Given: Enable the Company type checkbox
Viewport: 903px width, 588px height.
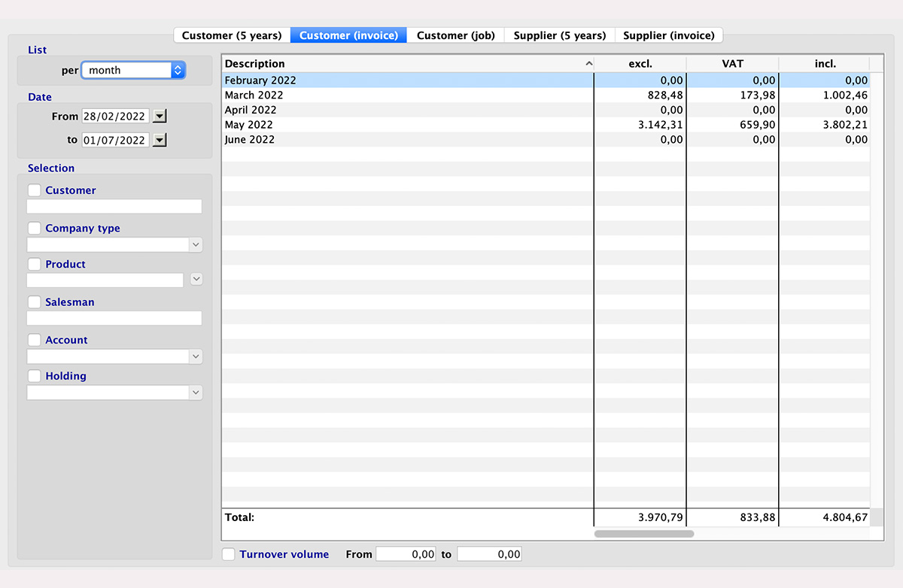Looking at the screenshot, I should (x=35, y=229).
